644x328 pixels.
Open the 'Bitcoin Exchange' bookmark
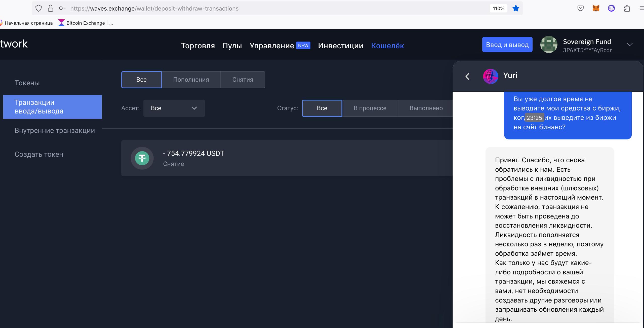[x=86, y=23]
